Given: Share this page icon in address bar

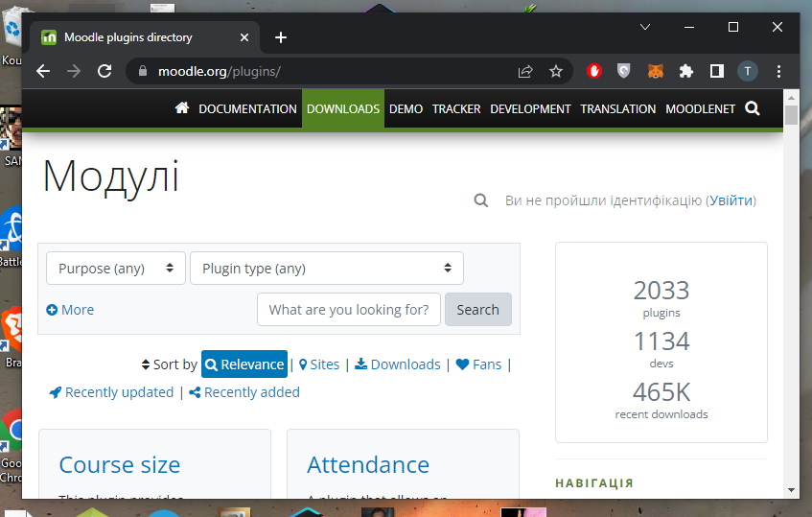Looking at the screenshot, I should (x=525, y=72).
